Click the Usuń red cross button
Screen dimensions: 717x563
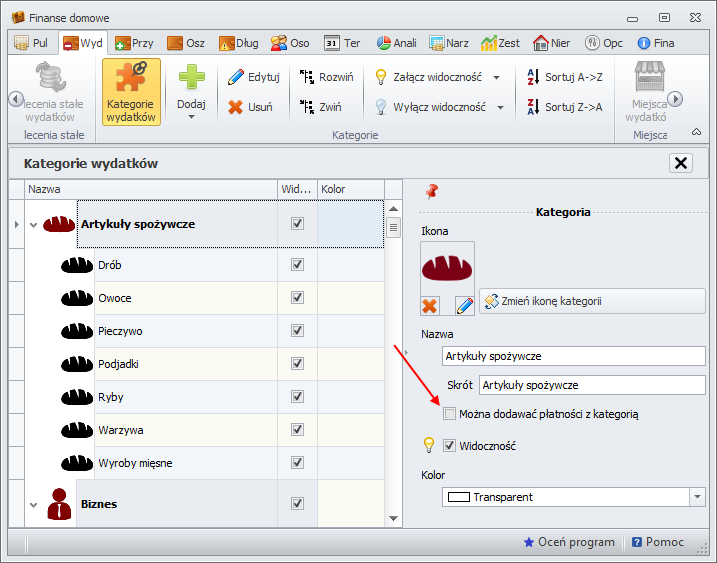(x=250, y=107)
